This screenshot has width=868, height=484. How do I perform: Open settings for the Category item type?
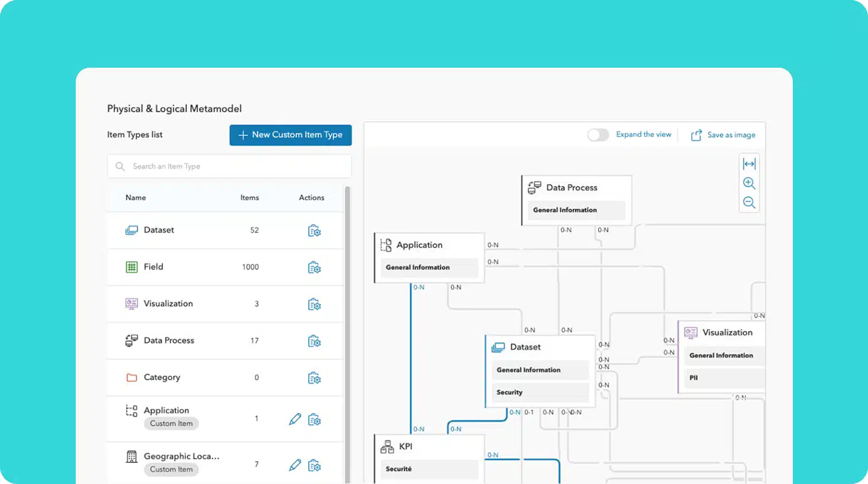click(x=314, y=378)
